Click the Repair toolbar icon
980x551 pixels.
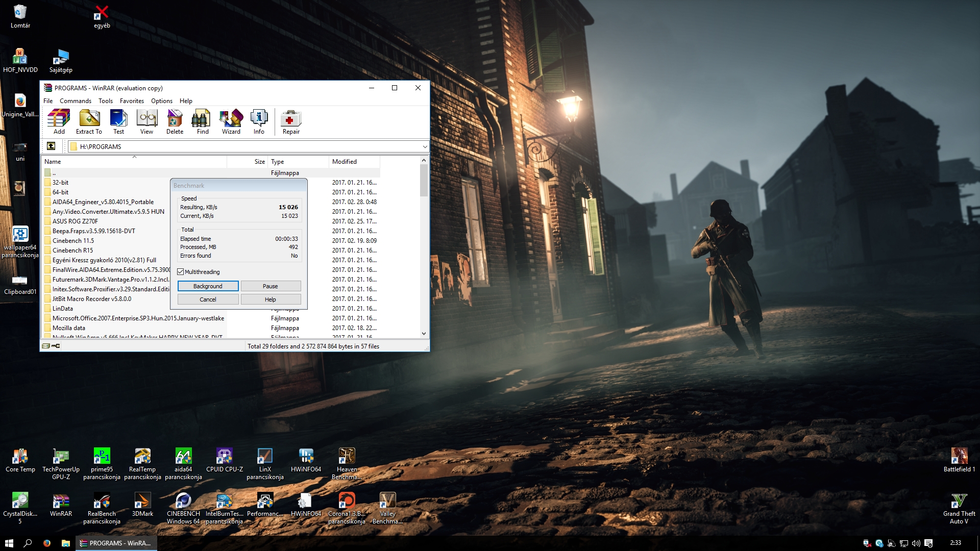(291, 122)
